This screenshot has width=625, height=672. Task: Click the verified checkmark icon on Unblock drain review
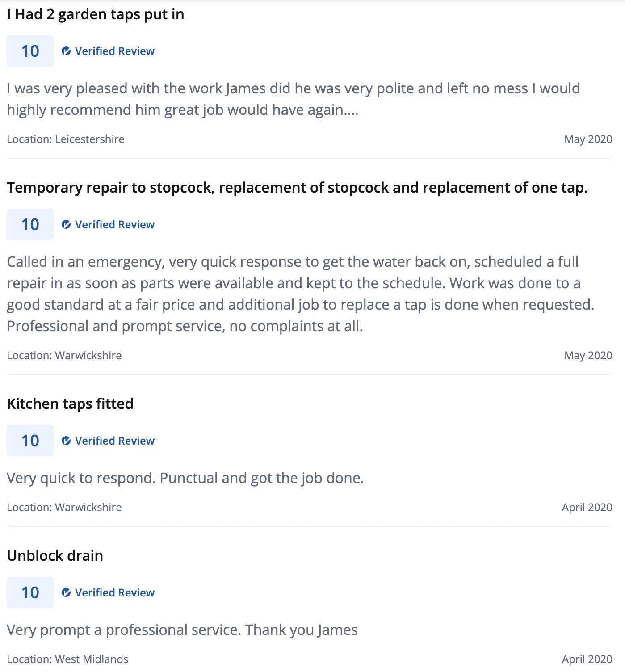click(x=66, y=593)
